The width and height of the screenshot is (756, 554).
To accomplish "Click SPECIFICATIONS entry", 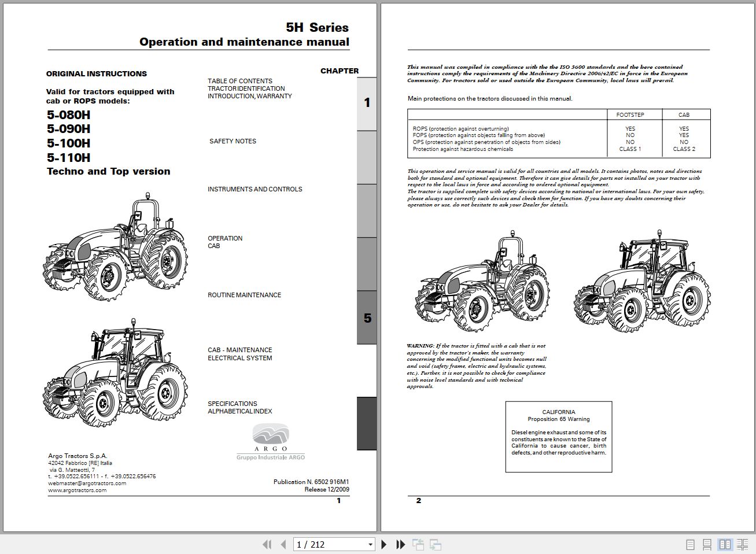I will pyautogui.click(x=233, y=404).
